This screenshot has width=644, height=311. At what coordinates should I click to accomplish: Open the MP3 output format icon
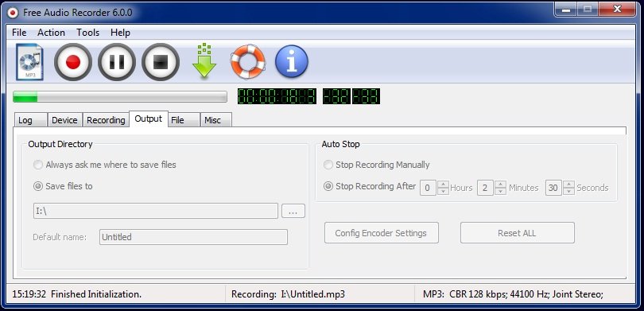pyautogui.click(x=29, y=62)
